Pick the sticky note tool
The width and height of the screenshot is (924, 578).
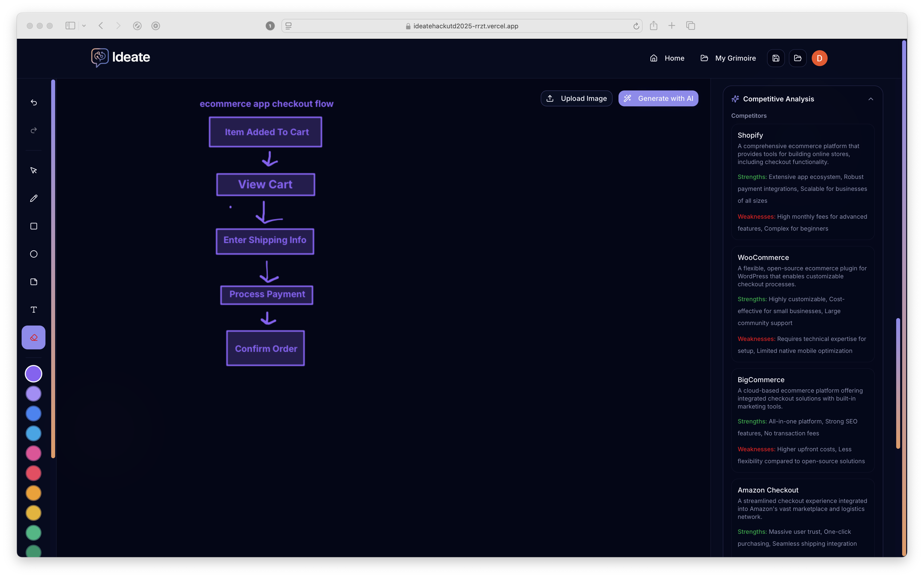tap(34, 282)
